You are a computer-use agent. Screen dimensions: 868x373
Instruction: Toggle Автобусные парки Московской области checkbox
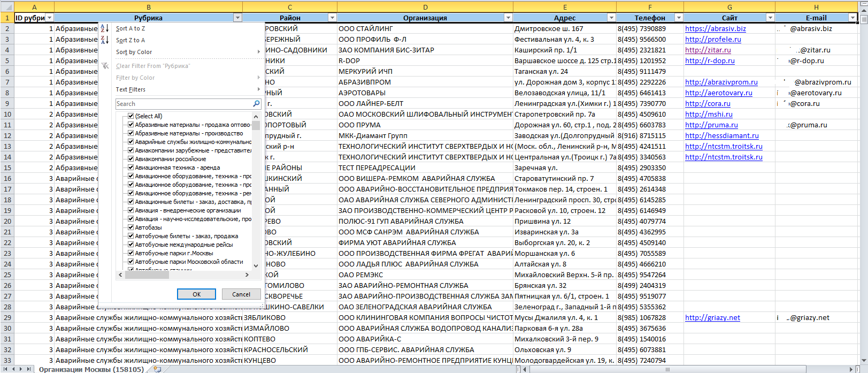pos(130,262)
